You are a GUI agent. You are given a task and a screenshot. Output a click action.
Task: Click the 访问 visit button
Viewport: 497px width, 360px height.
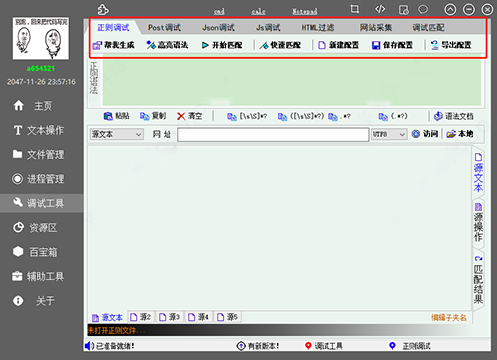click(x=425, y=134)
